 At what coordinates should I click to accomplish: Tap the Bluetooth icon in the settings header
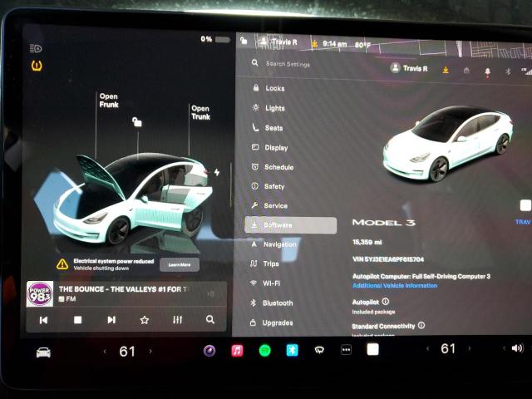(x=508, y=71)
